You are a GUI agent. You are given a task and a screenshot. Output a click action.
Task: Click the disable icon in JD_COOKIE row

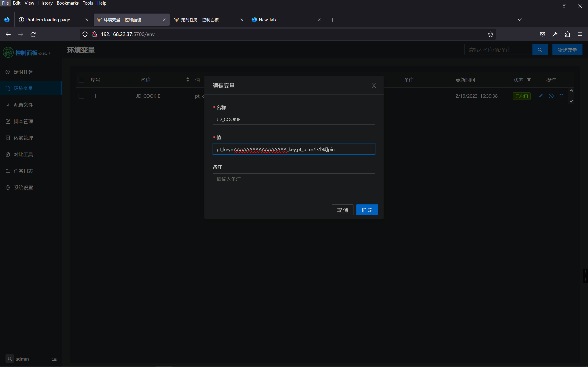pyautogui.click(x=551, y=96)
